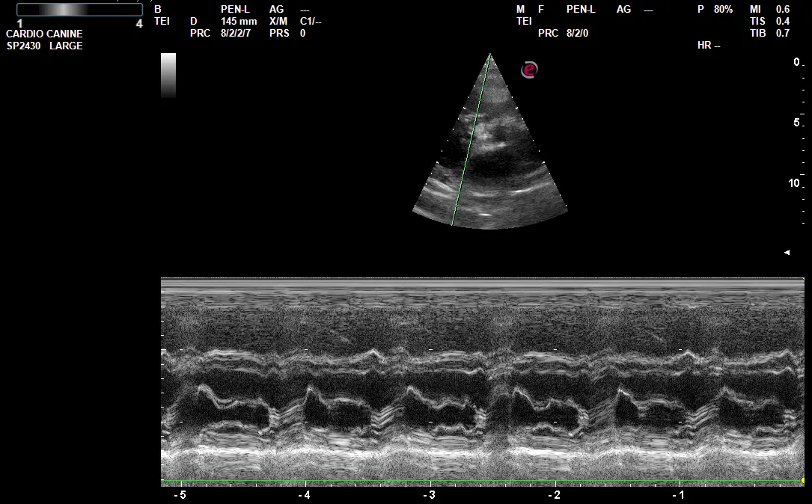The height and width of the screenshot is (504, 812).
Task: Click the SP2430 probe label
Action: click(x=25, y=46)
